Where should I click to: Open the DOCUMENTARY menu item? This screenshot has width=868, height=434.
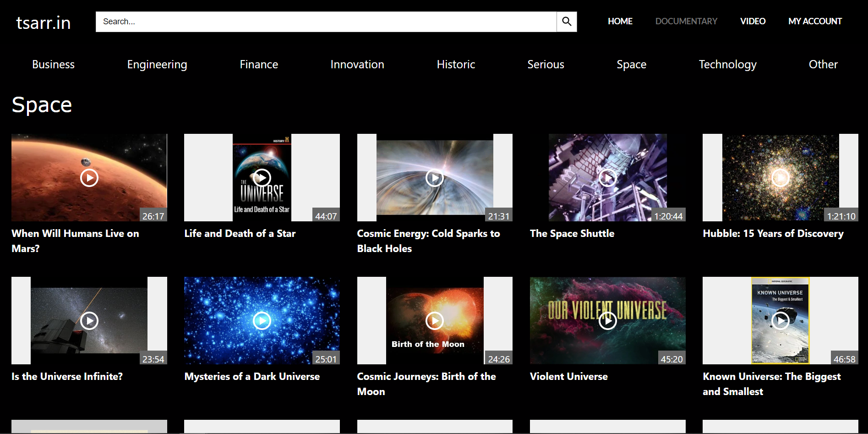point(686,22)
